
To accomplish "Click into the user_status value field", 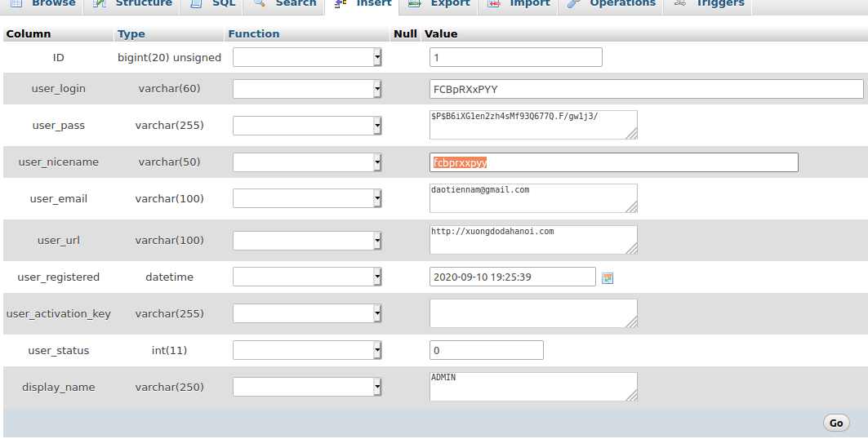I will [x=487, y=350].
